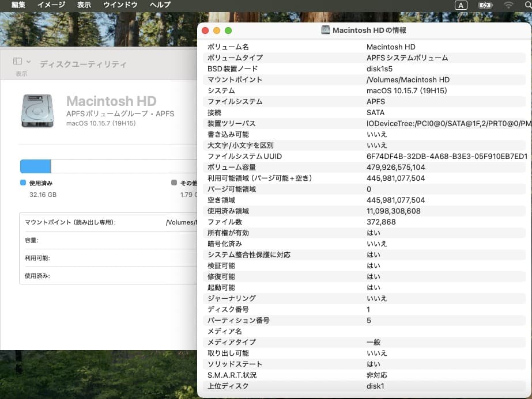Click the green zoom button on the info window
Screen dimensions: 532x399
pos(228,31)
